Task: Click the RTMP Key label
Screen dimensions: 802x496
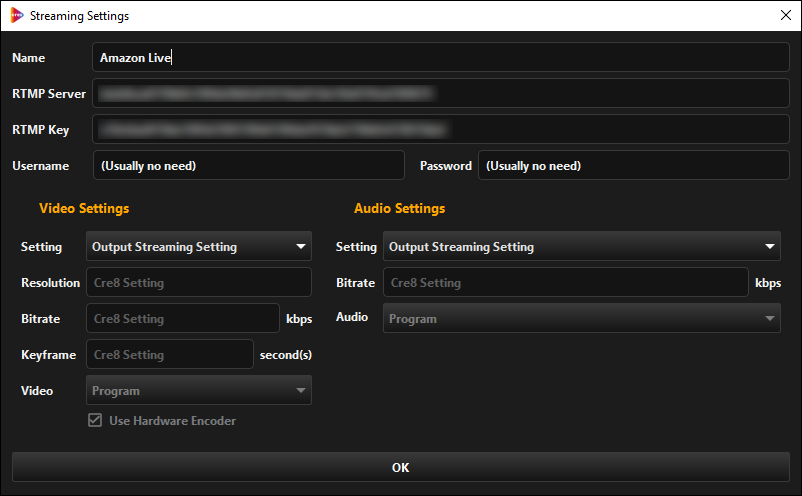Action: click(40, 130)
